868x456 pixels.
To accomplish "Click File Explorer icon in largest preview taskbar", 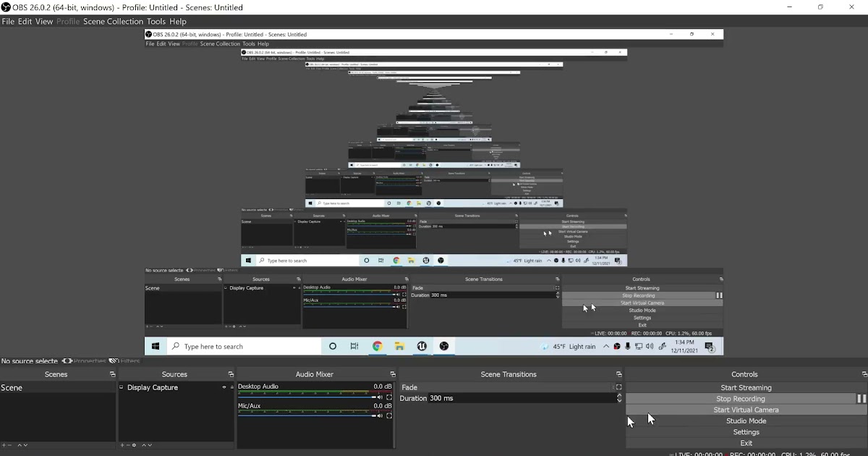I will (x=399, y=347).
